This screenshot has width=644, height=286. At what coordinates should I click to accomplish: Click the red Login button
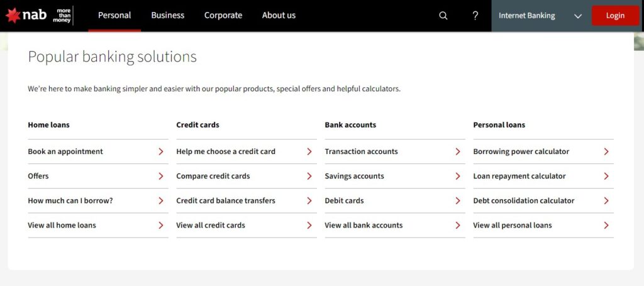[x=615, y=16]
